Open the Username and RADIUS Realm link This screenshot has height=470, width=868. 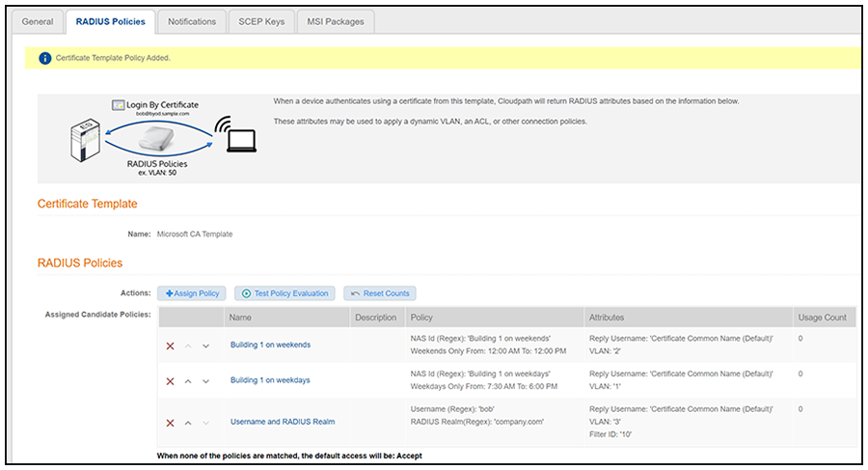click(x=283, y=422)
